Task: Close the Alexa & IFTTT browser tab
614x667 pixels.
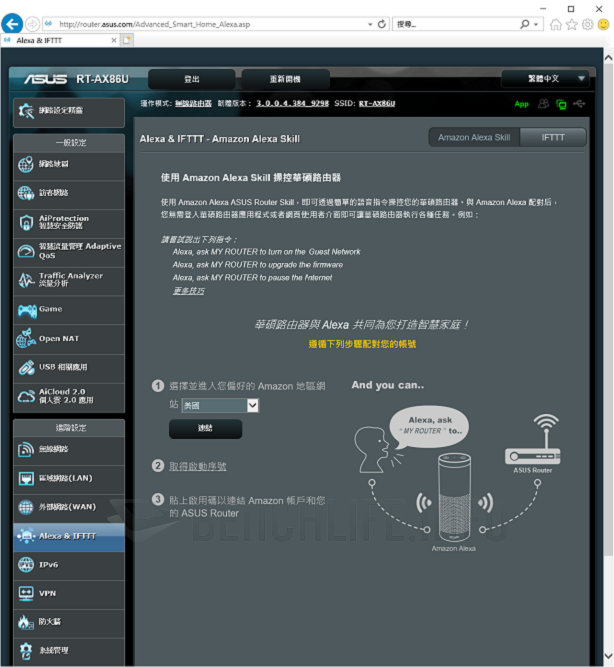Action: point(114,40)
